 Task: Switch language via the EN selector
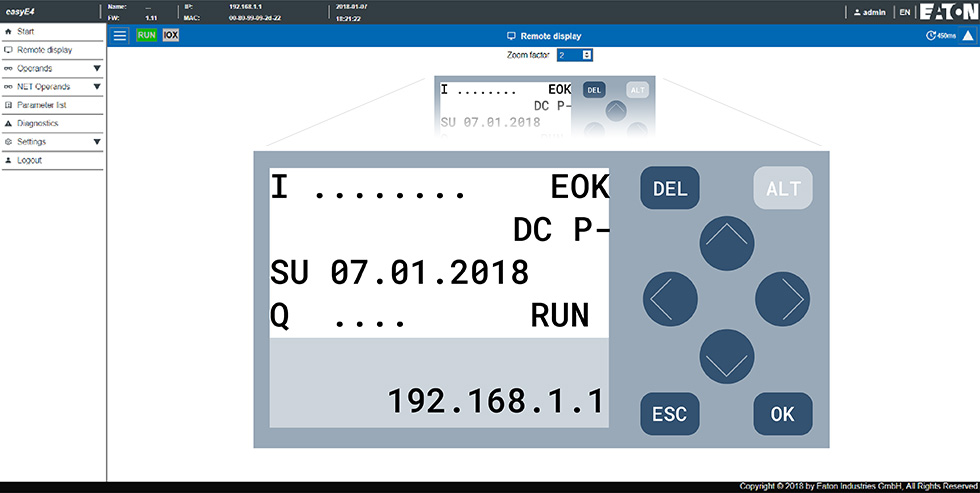click(x=904, y=12)
